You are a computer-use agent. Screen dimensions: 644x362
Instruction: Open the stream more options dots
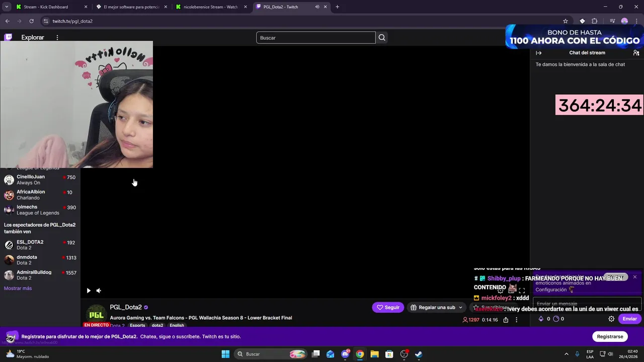[x=516, y=320]
